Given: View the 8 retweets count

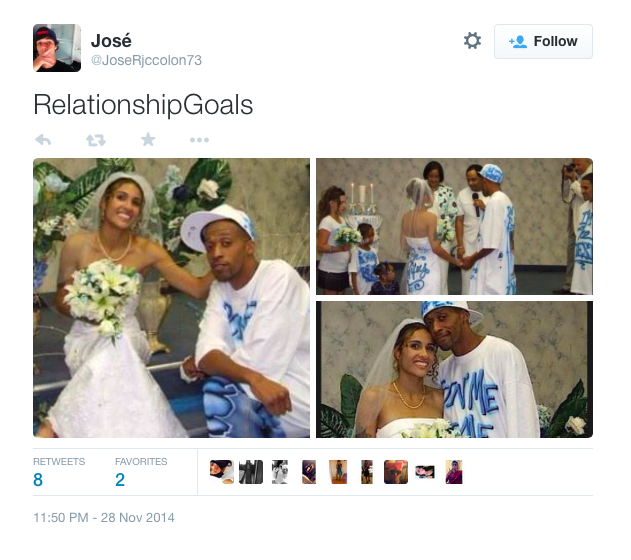Looking at the screenshot, I should [x=59, y=472].
